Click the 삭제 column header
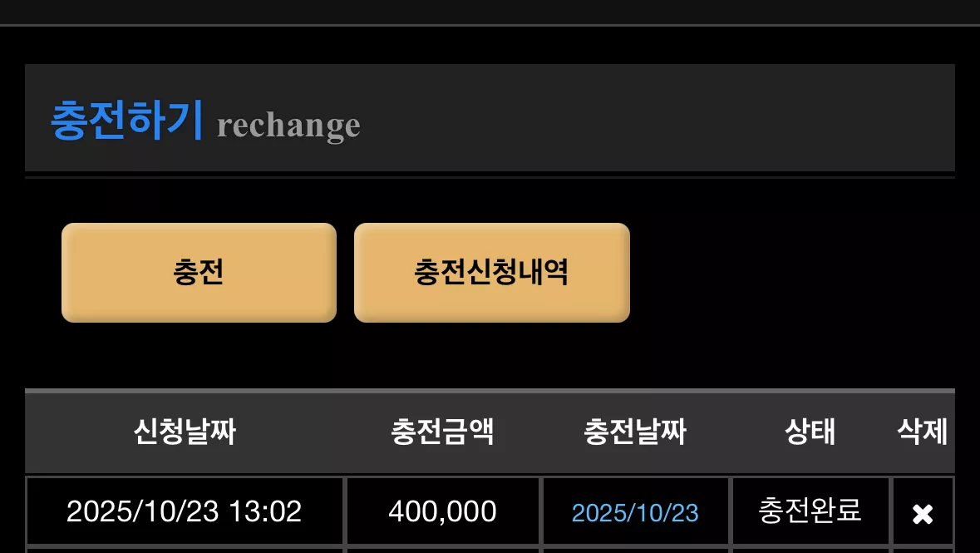Screen dimensions: 980x553 click(923, 432)
